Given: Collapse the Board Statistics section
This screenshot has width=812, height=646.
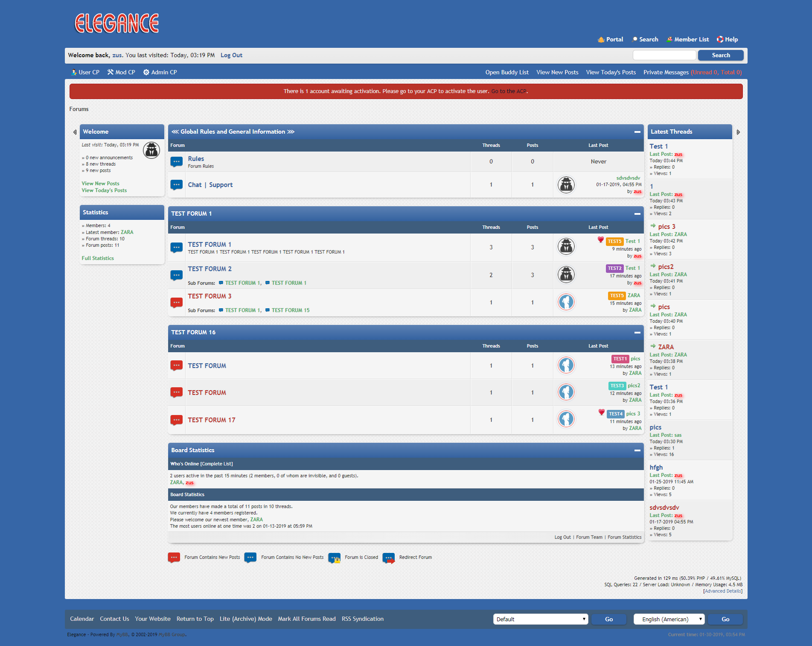Looking at the screenshot, I should 637,450.
